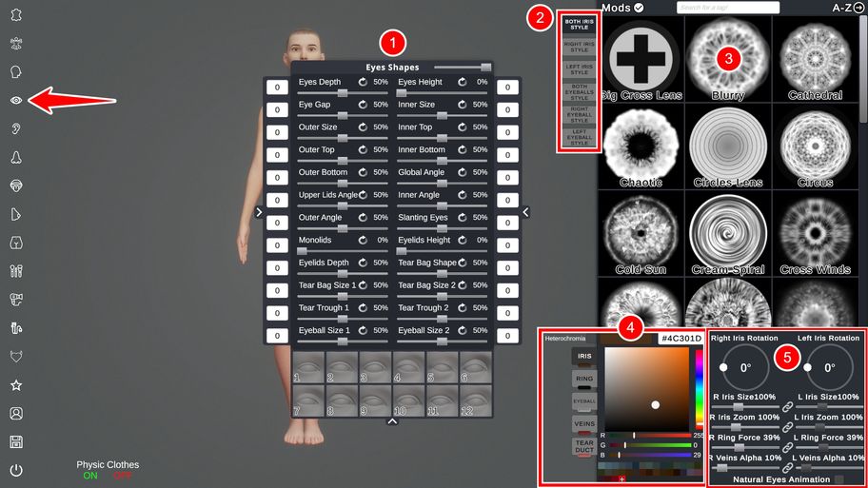Open the nose category icon

pos(16,157)
